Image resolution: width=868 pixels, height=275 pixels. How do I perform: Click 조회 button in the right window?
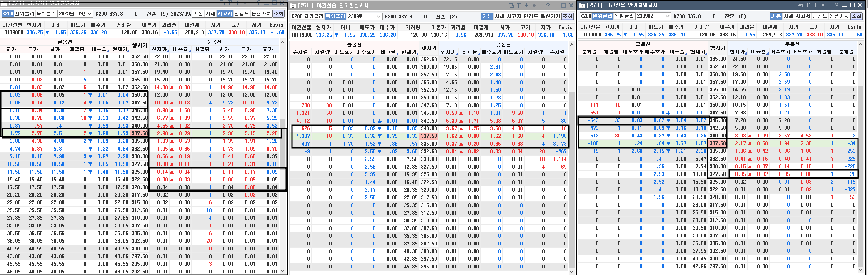856,16
